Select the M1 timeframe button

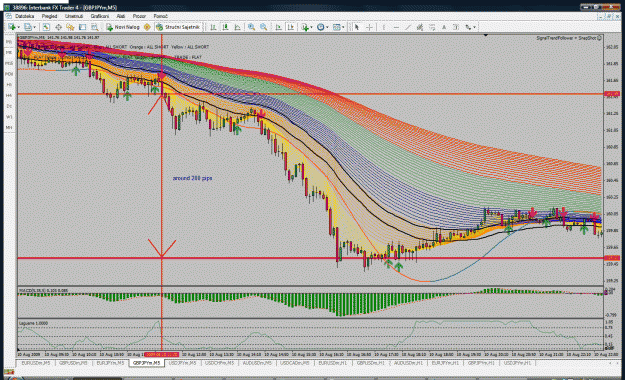pos(9,42)
